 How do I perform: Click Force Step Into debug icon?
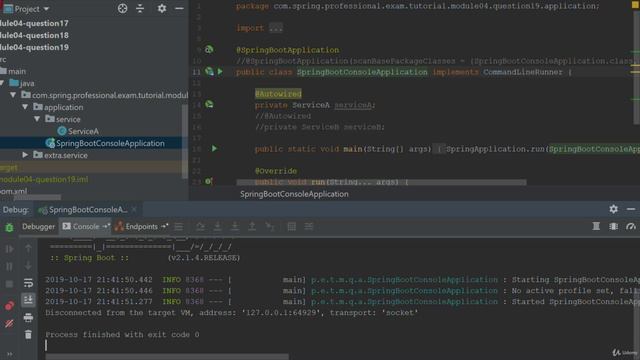[235, 227]
